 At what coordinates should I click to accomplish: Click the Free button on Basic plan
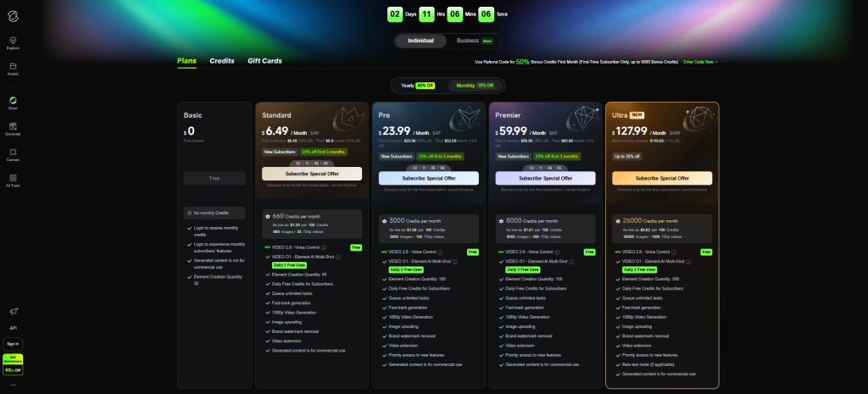click(x=214, y=178)
